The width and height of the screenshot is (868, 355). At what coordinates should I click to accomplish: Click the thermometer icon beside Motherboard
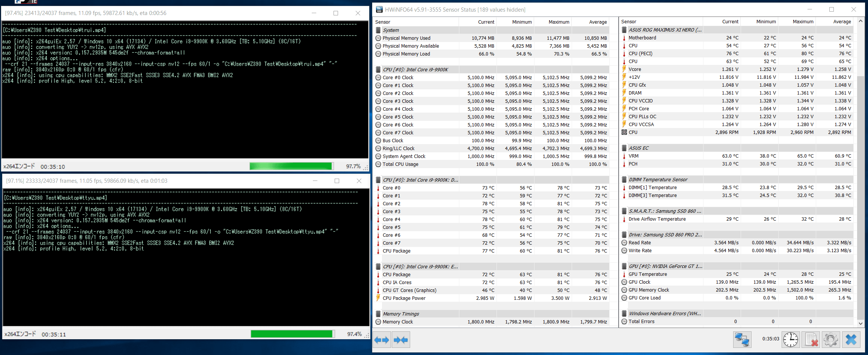pos(624,38)
